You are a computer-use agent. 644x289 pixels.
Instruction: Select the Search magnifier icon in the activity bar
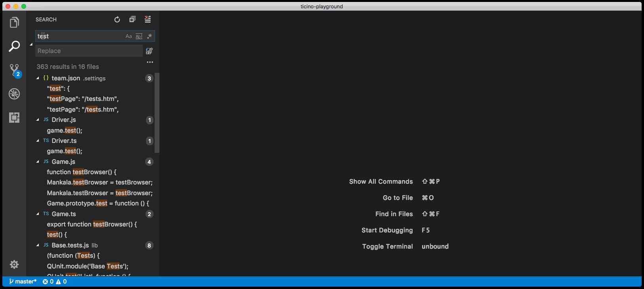(x=14, y=46)
